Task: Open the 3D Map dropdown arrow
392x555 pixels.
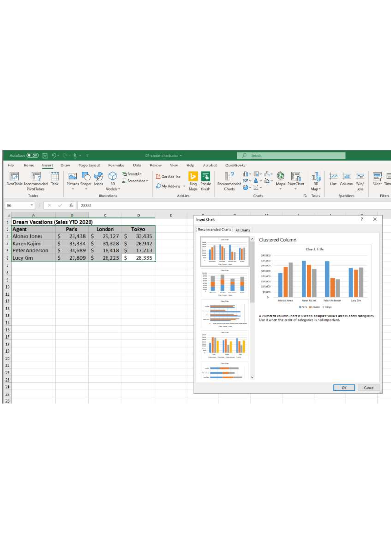Action: (x=320, y=189)
